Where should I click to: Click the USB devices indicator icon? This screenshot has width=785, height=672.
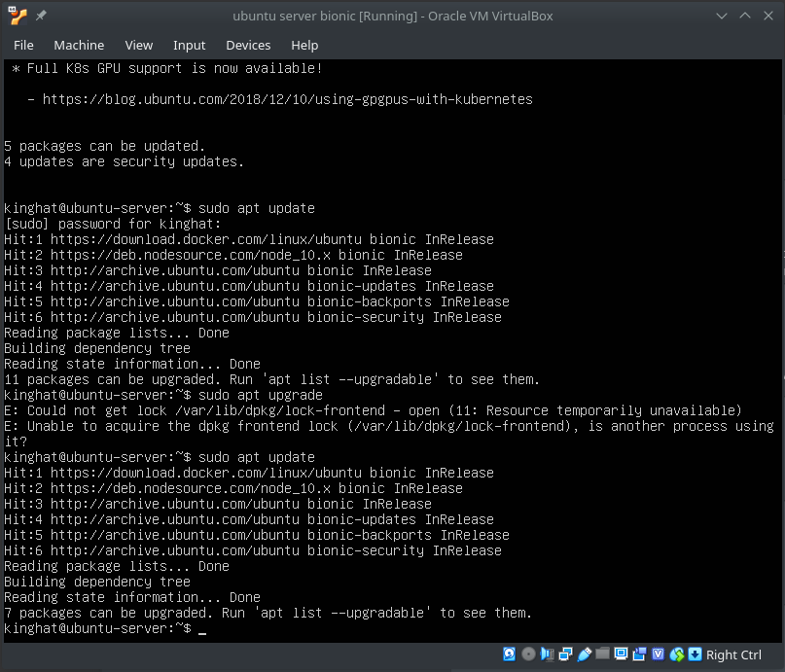(x=584, y=654)
